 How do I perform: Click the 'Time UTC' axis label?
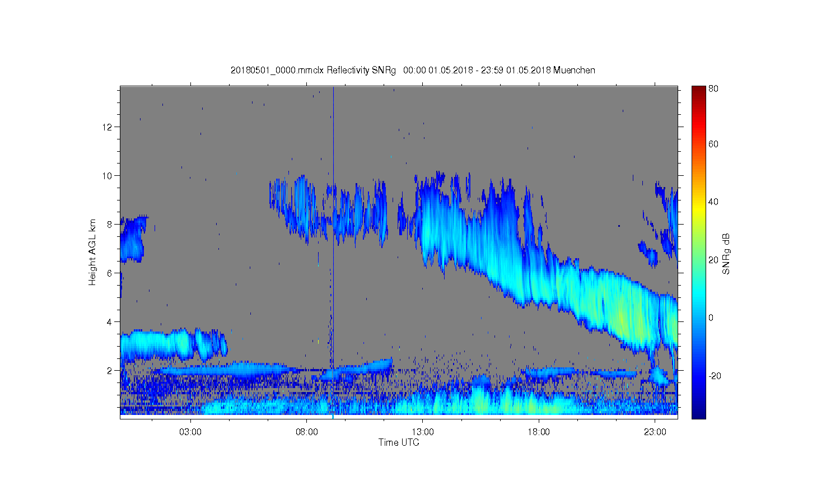399,442
